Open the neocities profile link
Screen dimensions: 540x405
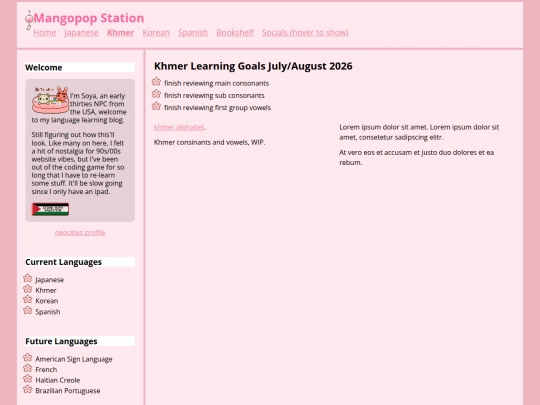click(x=80, y=232)
